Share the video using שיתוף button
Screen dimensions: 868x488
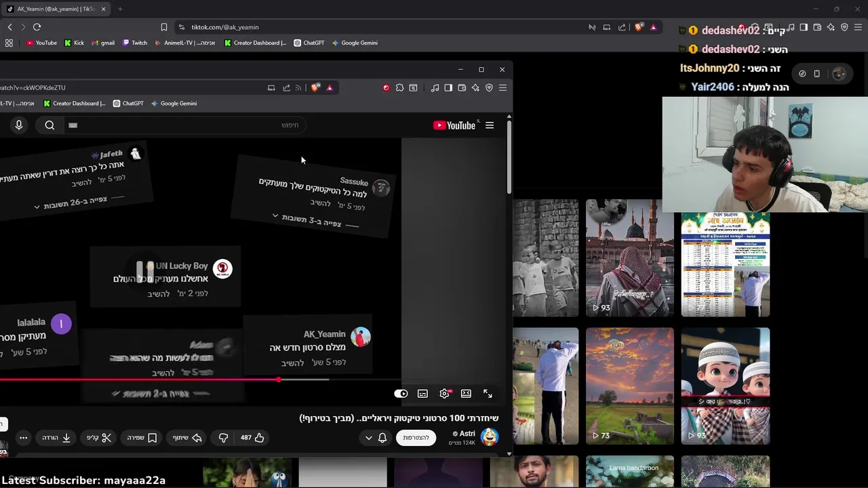188,438
